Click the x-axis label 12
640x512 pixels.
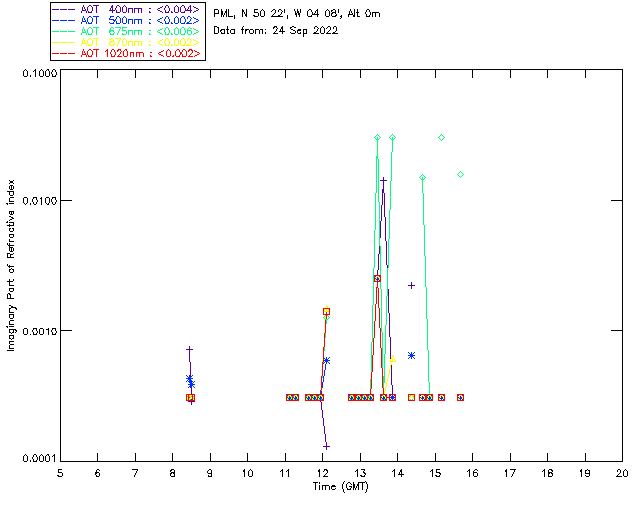[x=323, y=473]
